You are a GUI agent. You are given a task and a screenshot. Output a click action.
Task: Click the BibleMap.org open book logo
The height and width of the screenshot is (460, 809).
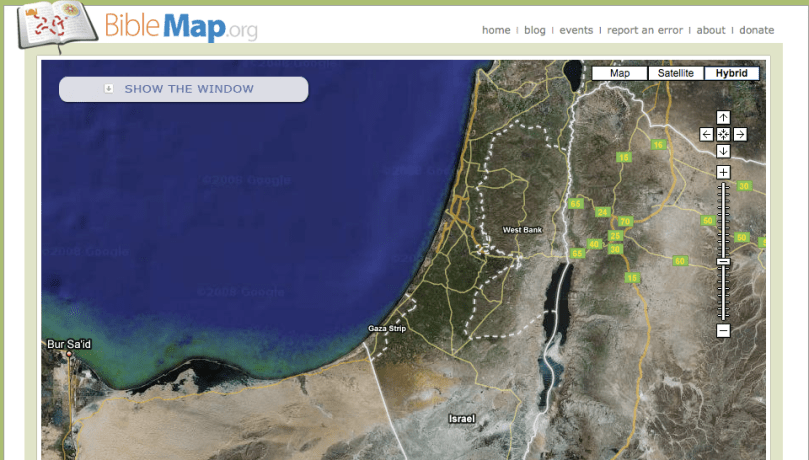point(57,26)
